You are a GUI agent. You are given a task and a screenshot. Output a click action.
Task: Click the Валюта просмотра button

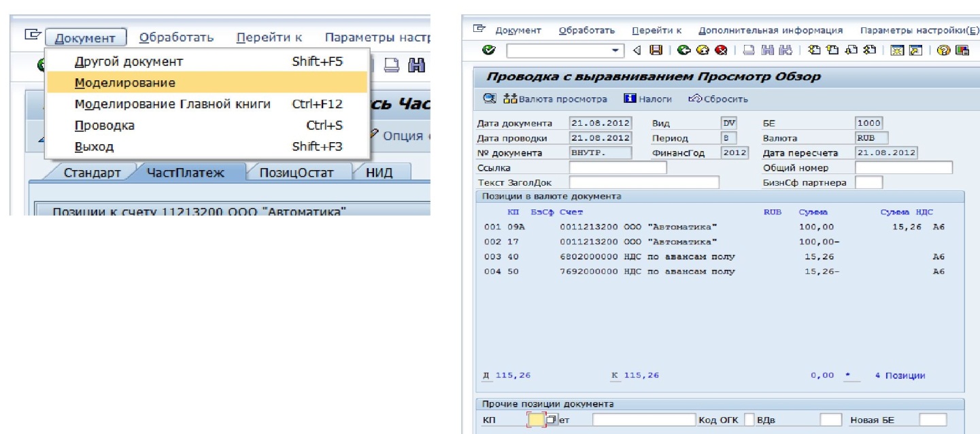coord(555,99)
